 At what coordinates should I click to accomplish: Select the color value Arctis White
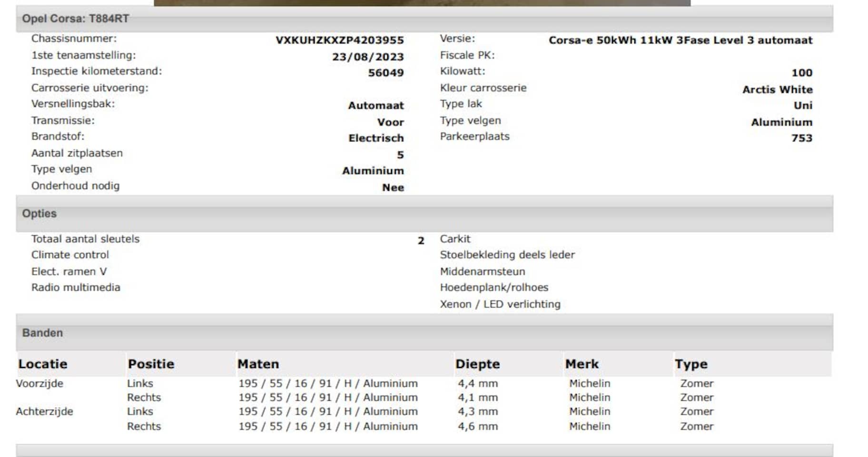778,89
